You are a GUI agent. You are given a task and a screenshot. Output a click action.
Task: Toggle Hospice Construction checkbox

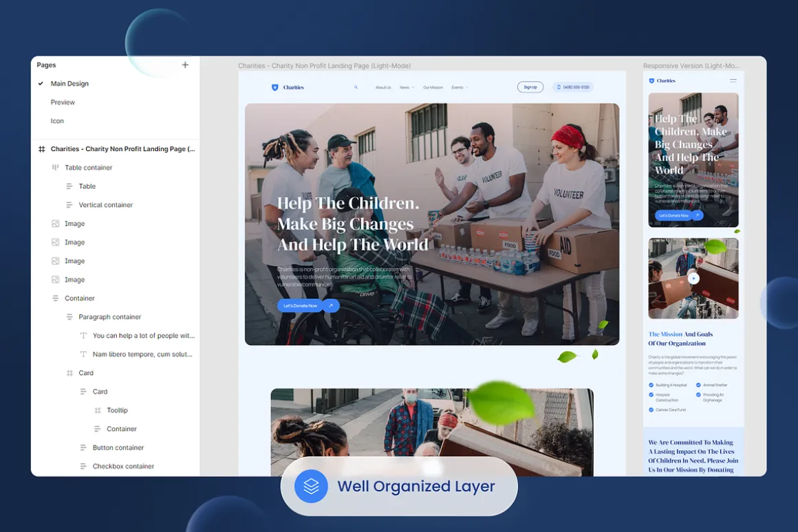coord(651,395)
